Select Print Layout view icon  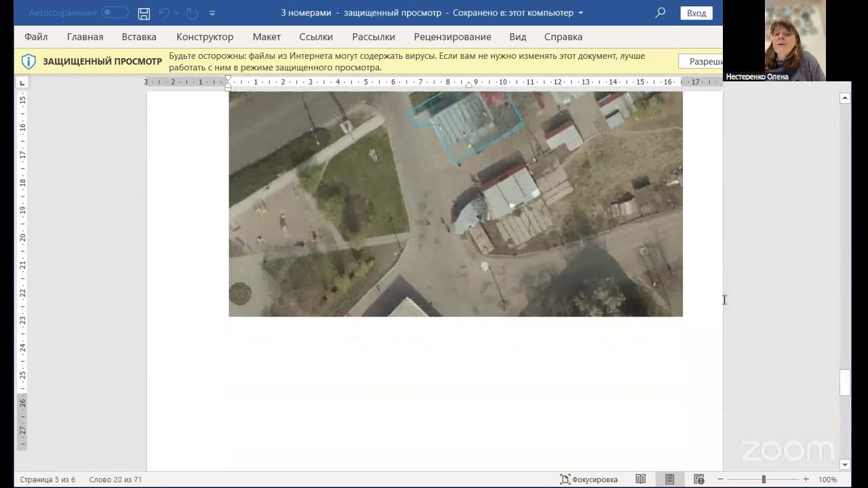pyautogui.click(x=669, y=479)
